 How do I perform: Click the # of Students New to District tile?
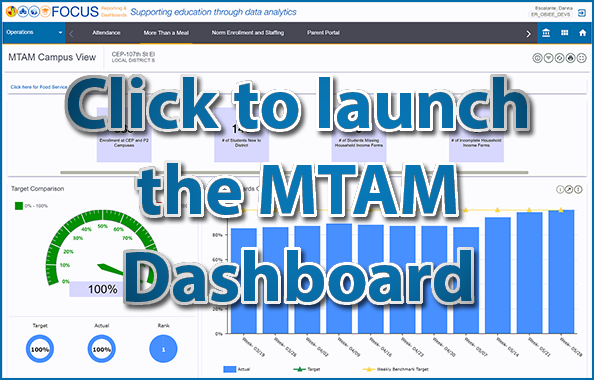(x=242, y=135)
